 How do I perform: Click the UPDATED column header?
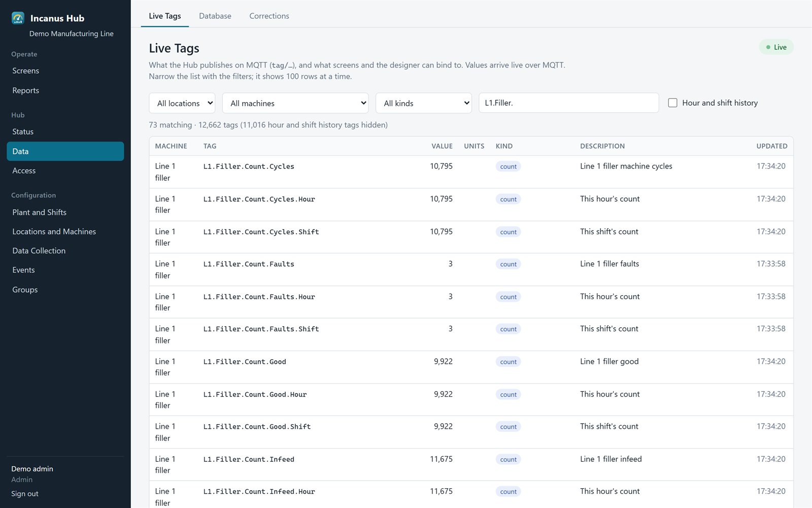coord(772,146)
